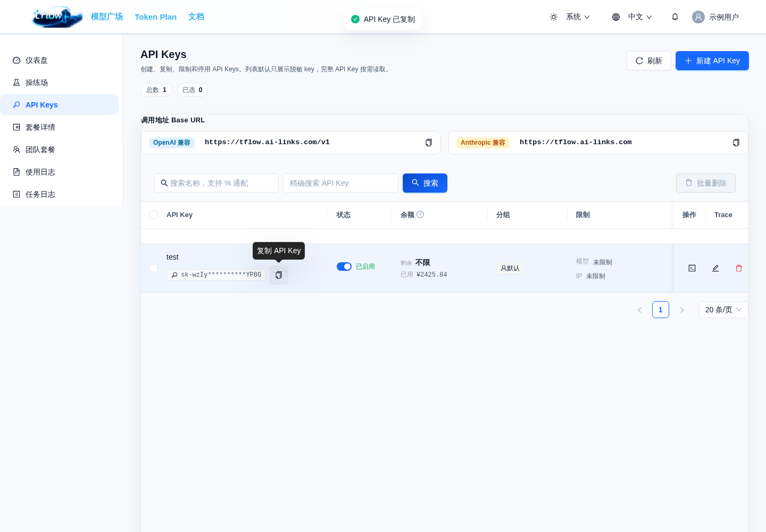Screen dimensions: 766x532
Task: Select API Keys in the sidebar
Action: pos(60,105)
